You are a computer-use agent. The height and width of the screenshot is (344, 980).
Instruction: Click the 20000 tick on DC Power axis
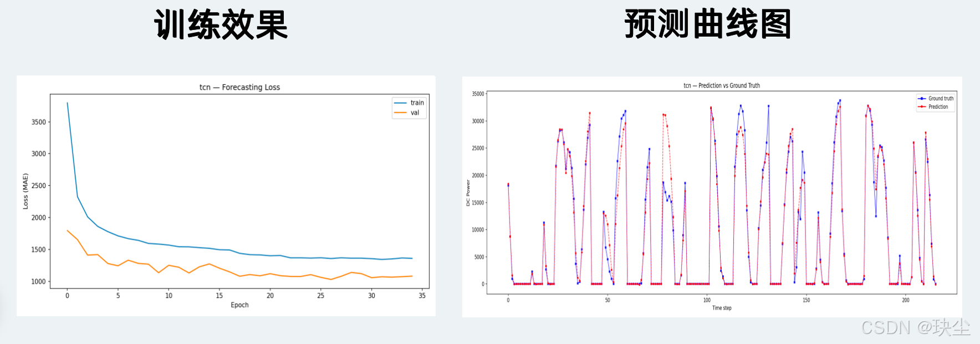pos(478,175)
